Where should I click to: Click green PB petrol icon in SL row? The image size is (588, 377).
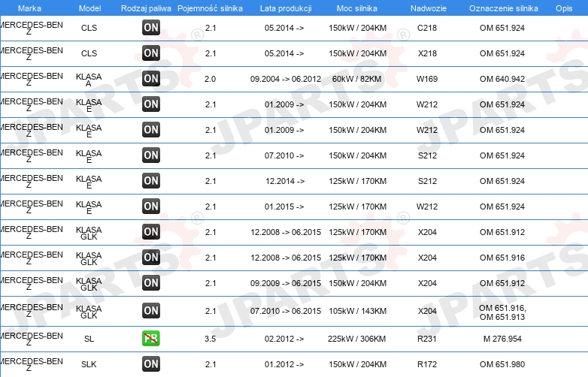point(151,339)
